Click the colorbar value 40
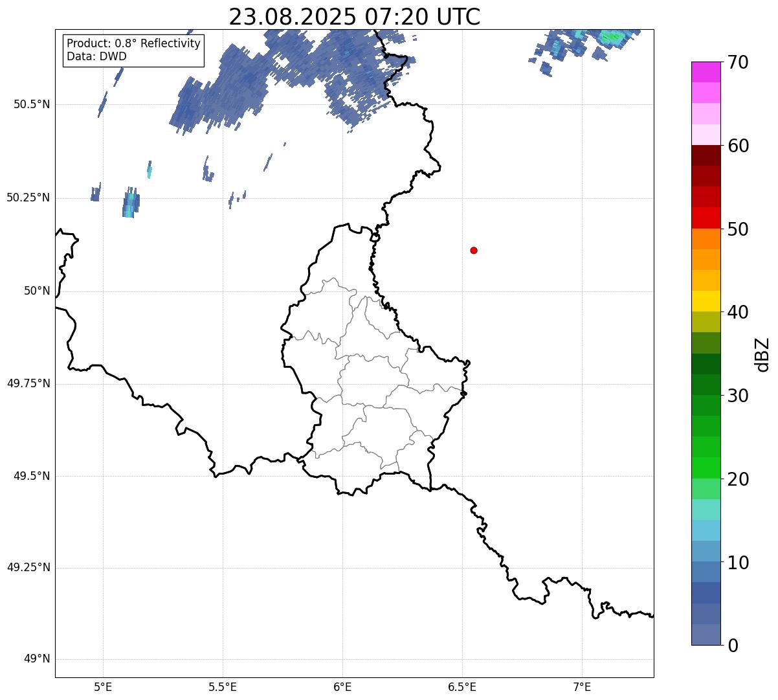778x700 pixels. point(738,312)
